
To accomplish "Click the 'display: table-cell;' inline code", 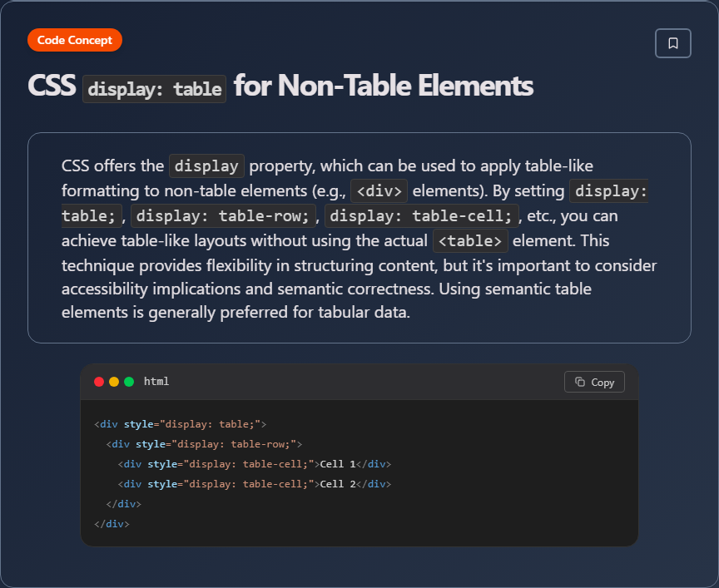I will coord(421,216).
